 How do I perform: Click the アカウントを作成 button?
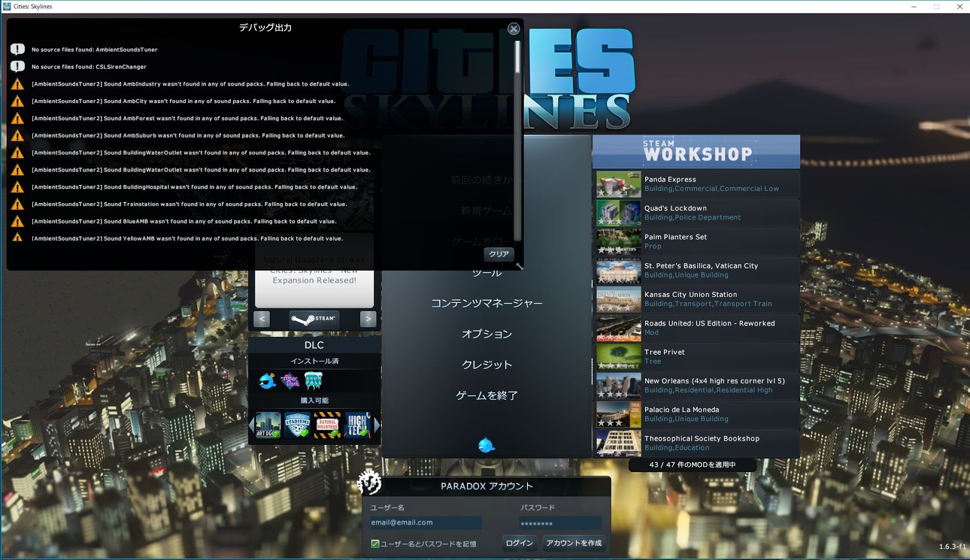(x=574, y=543)
